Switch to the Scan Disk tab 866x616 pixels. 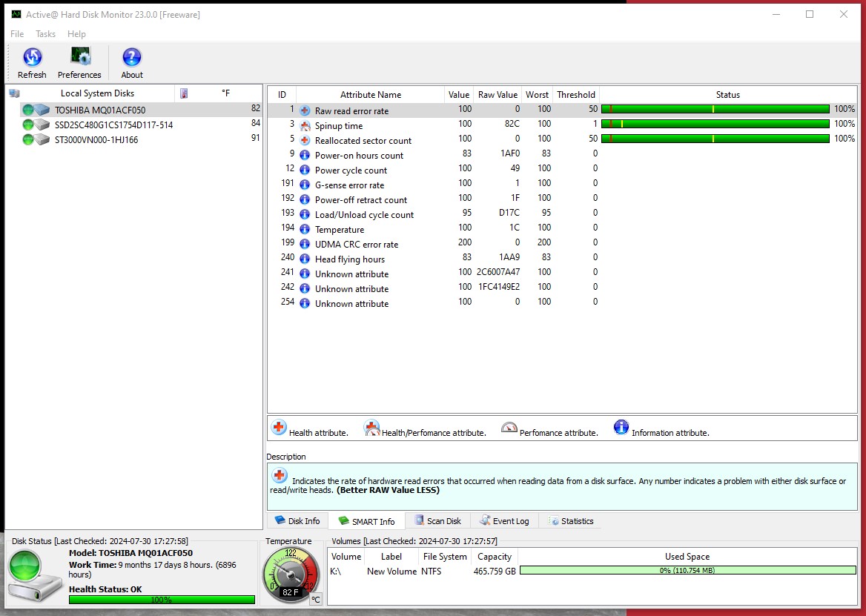click(x=437, y=520)
